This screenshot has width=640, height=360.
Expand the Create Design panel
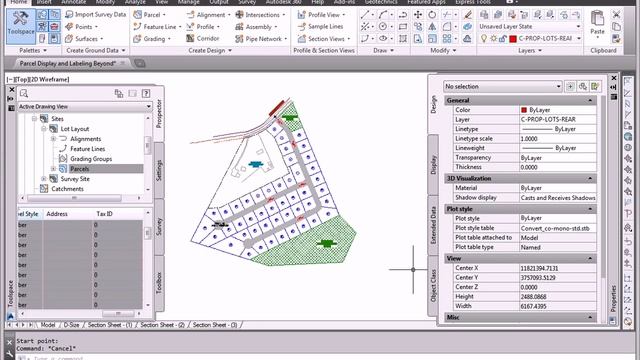(210, 51)
